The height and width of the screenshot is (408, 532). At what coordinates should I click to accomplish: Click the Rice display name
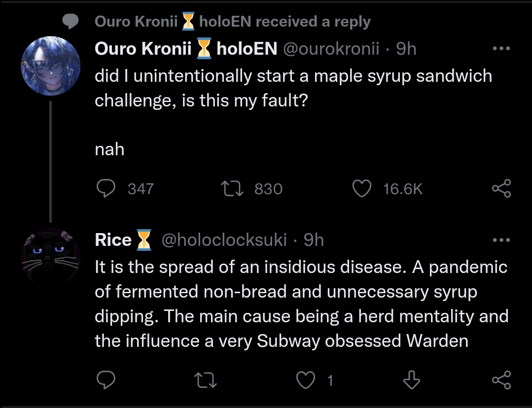pos(113,240)
